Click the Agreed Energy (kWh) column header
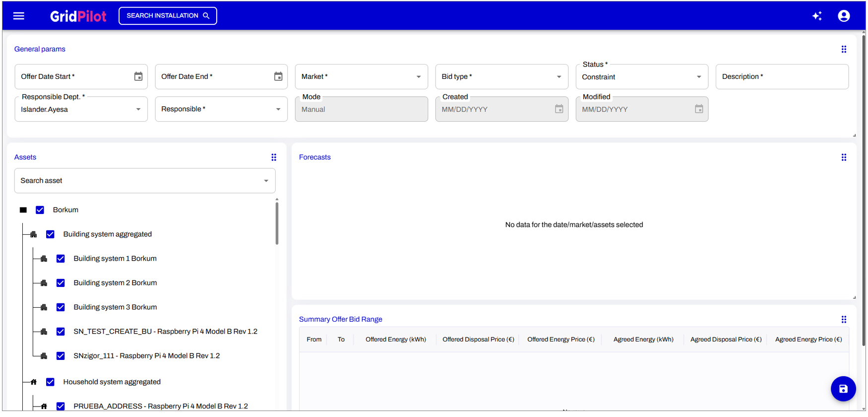Screen dimensions: 868x417 click(643, 340)
